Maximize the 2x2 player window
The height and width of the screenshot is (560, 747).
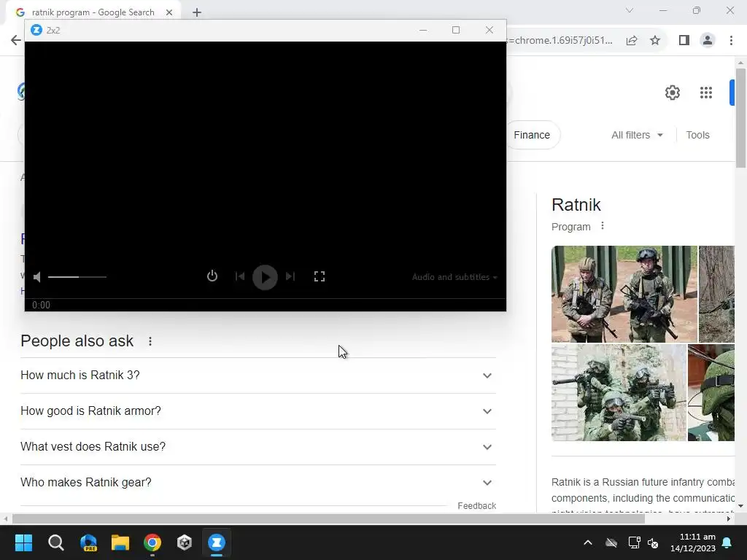point(456,30)
